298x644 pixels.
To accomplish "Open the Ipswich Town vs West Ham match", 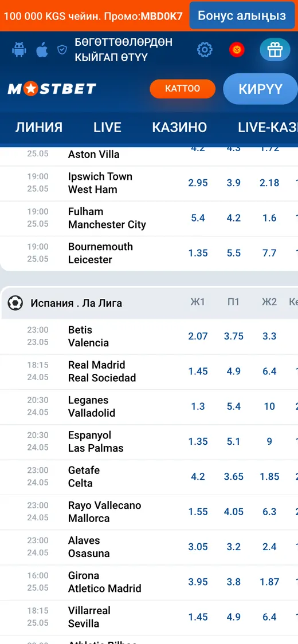I will 100,183.
